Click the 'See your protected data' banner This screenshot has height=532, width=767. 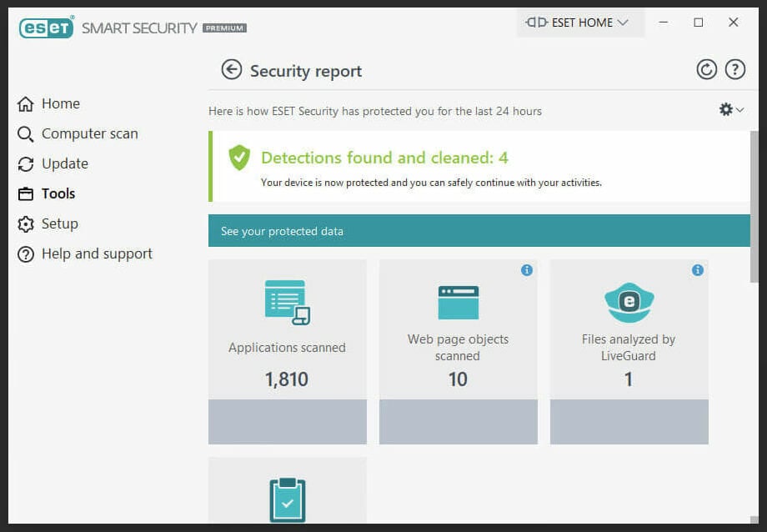479,230
